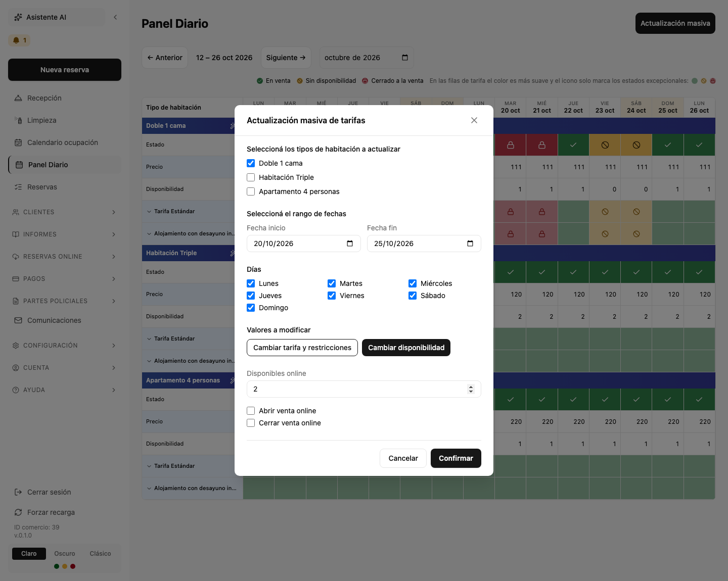Image resolution: width=728 pixels, height=581 pixels.
Task: Expand the INFORMES sidebar section
Action: coord(65,234)
